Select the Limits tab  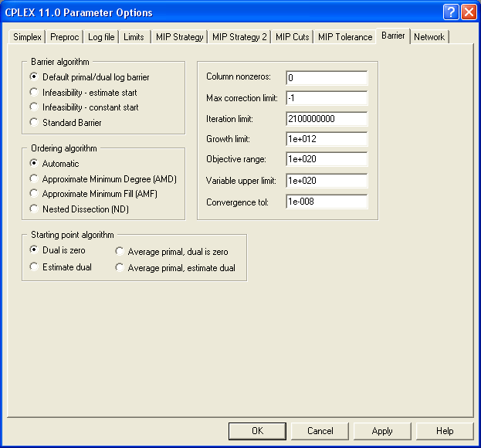pos(134,37)
